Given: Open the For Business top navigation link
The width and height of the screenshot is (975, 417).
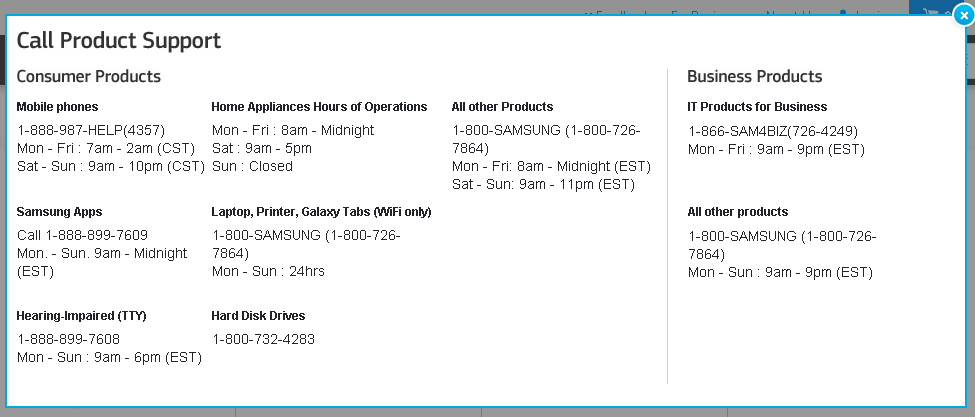Looking at the screenshot, I should tap(705, 12).
